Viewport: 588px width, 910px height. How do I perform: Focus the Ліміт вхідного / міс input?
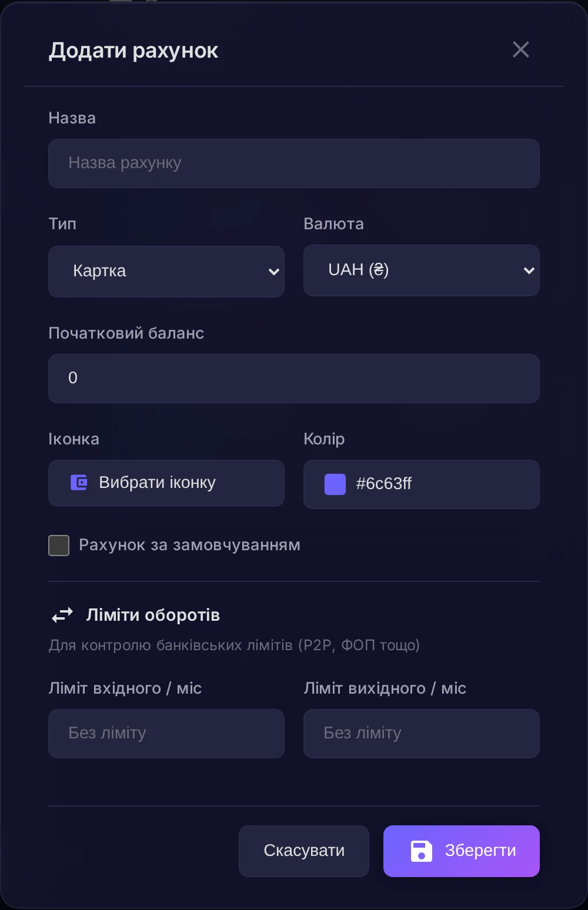(x=166, y=734)
